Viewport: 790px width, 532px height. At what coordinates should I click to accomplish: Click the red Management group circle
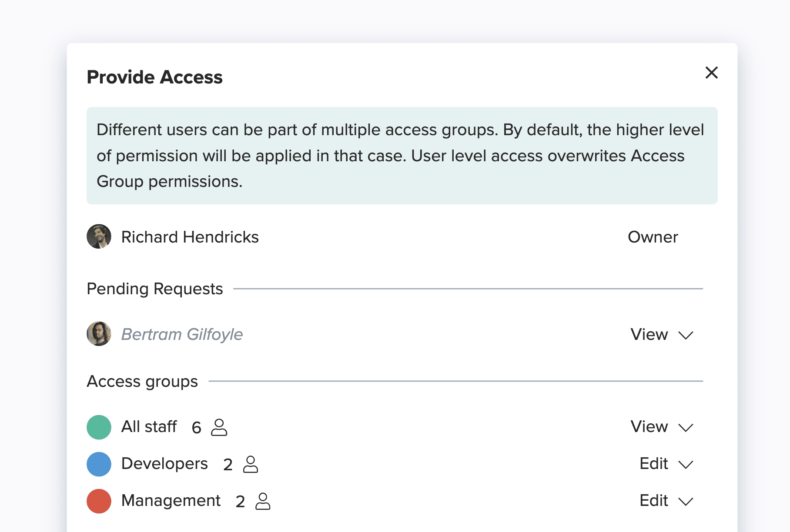[99, 501]
